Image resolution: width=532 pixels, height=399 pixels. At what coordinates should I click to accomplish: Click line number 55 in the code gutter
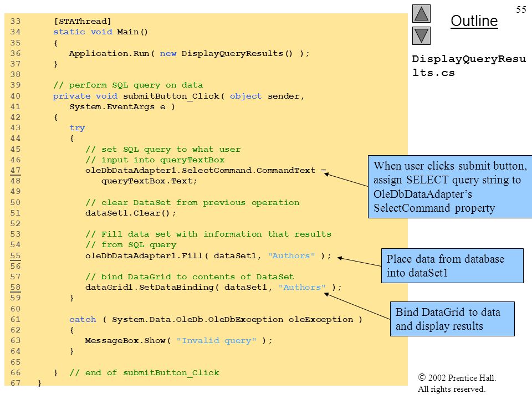[16, 256]
